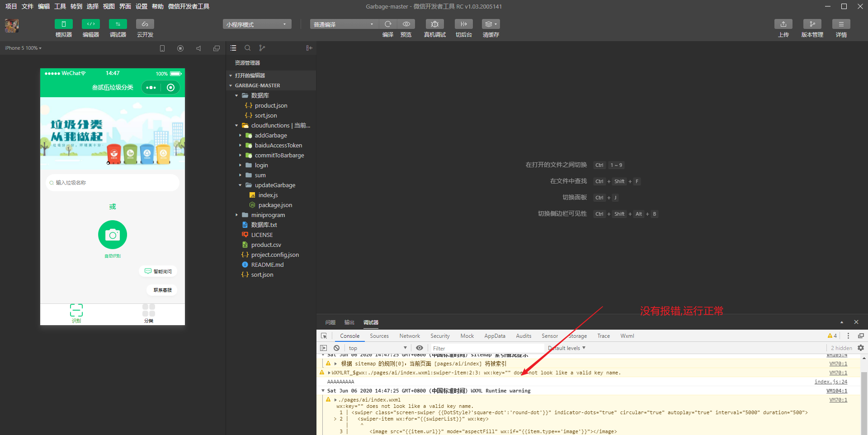
Task: Click the element inspector select icon
Action: (324, 336)
